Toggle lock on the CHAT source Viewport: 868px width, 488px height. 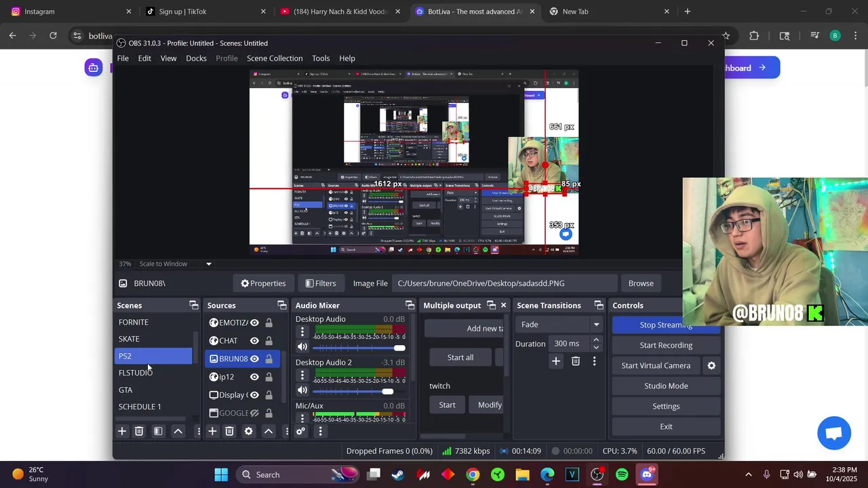pos(269,341)
